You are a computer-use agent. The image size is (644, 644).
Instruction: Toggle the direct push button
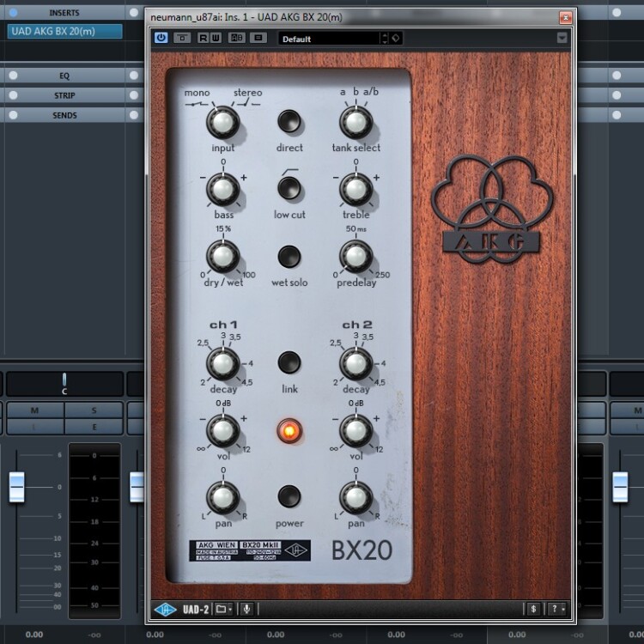pos(289,121)
